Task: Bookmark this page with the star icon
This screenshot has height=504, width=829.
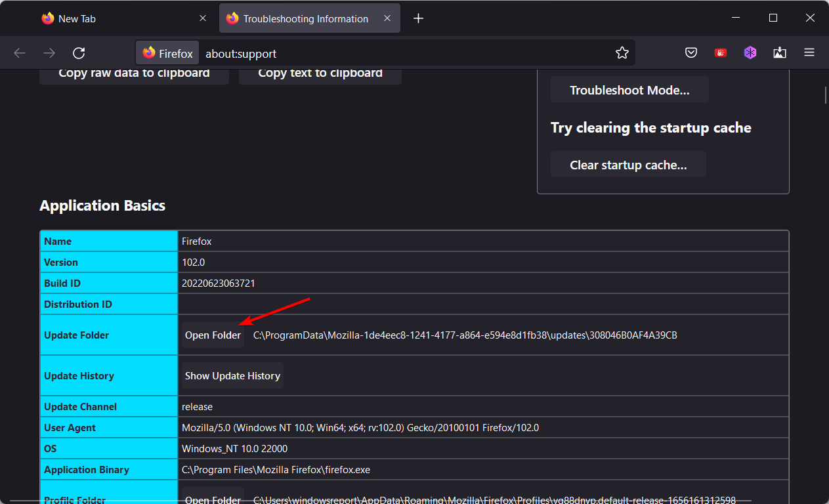Action: coord(622,53)
